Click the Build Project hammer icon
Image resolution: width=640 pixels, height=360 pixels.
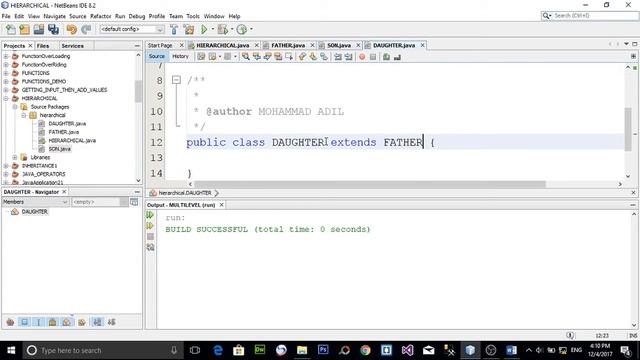(174, 29)
